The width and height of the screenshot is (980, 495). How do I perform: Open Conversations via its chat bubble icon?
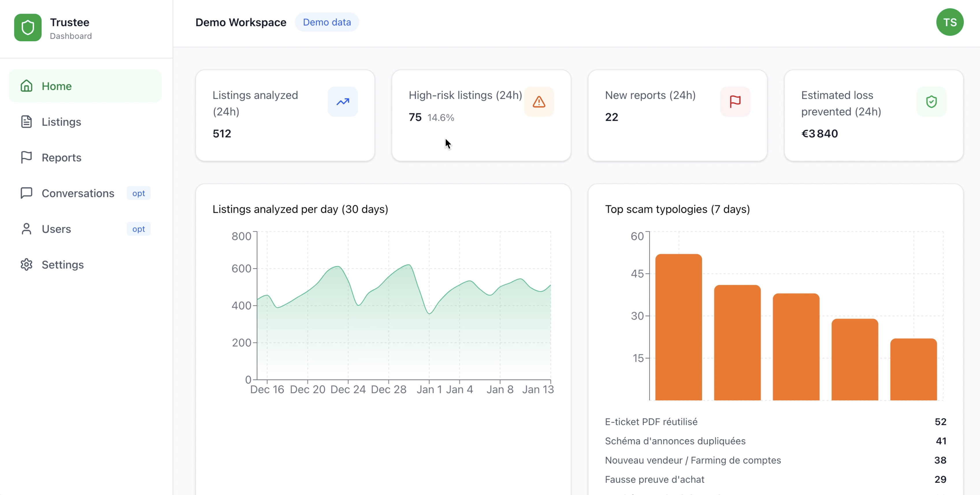tap(26, 193)
